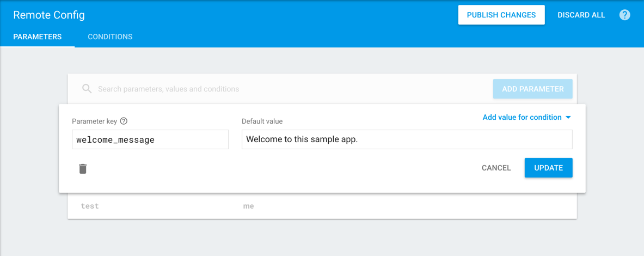
Task: Click the Default value text field
Action: pyautogui.click(x=407, y=139)
